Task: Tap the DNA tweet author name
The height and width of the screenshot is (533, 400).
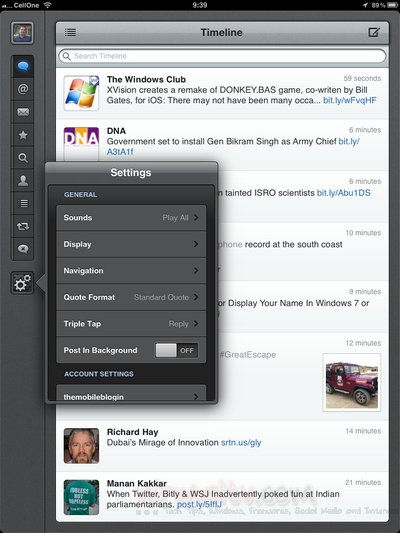Action: 116,131
